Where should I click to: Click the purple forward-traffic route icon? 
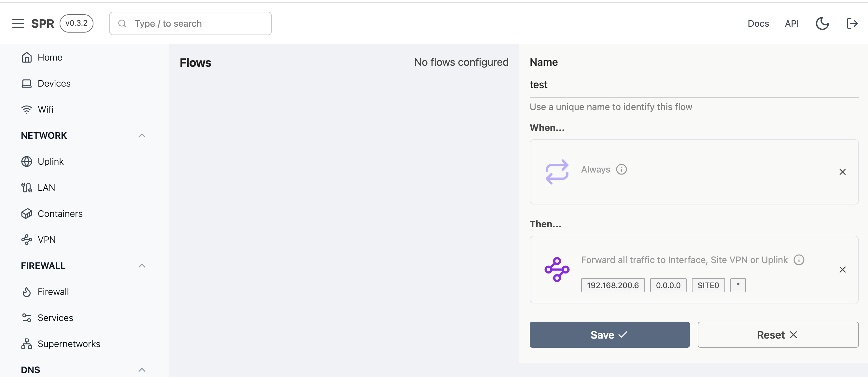(557, 270)
